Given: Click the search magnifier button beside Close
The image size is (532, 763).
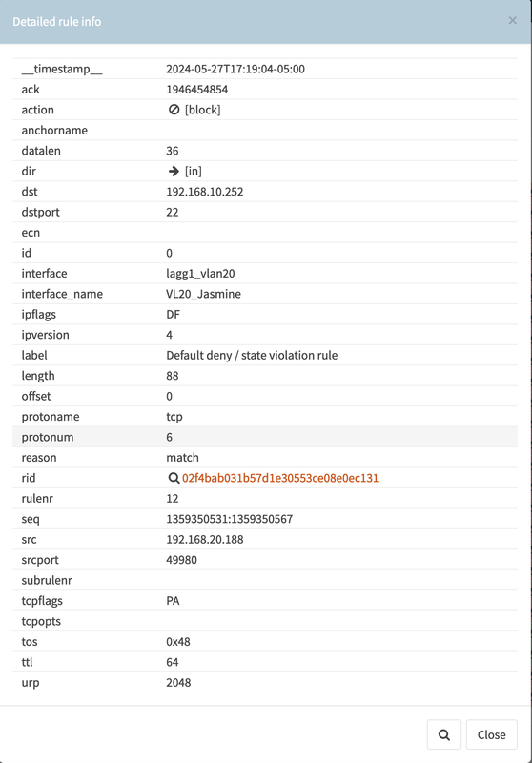Looking at the screenshot, I should point(444,734).
